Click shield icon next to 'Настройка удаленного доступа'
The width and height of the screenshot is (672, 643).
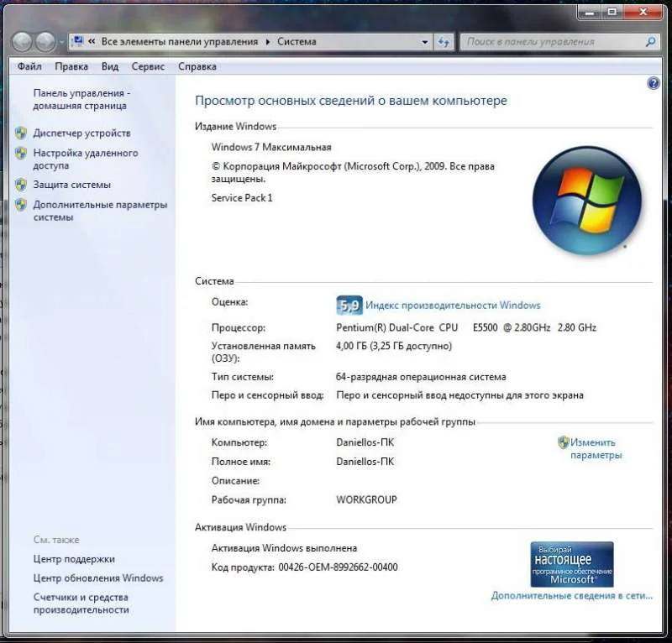tap(20, 153)
